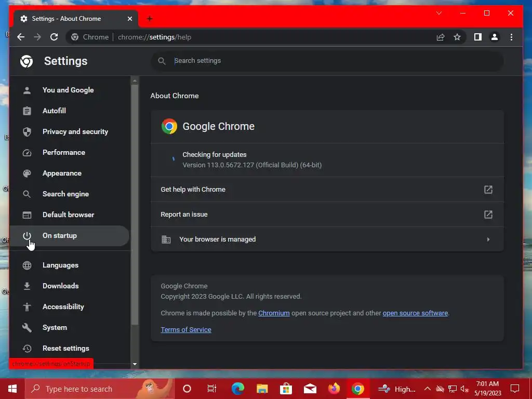Open Chrome's three-dot menu

click(x=511, y=37)
